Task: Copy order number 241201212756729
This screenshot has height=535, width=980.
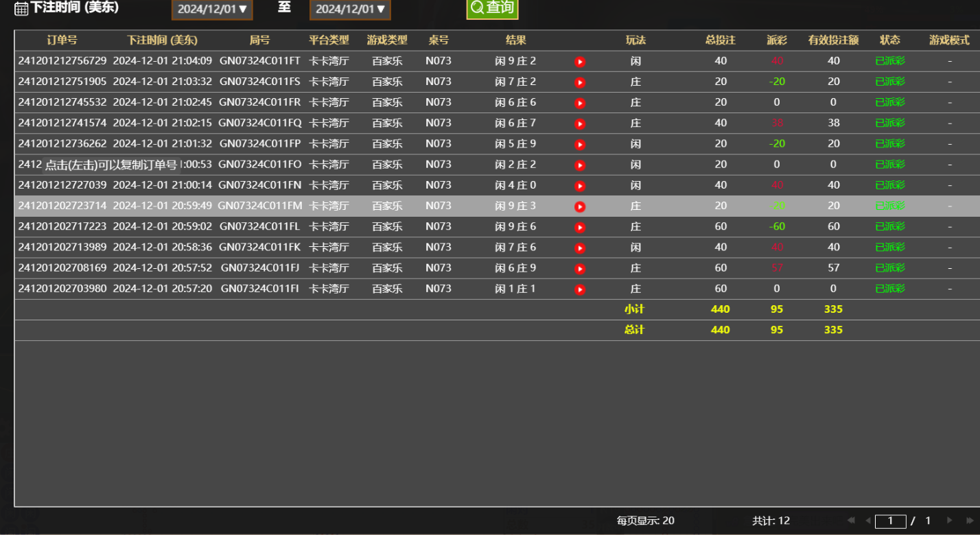Action: click(62, 61)
